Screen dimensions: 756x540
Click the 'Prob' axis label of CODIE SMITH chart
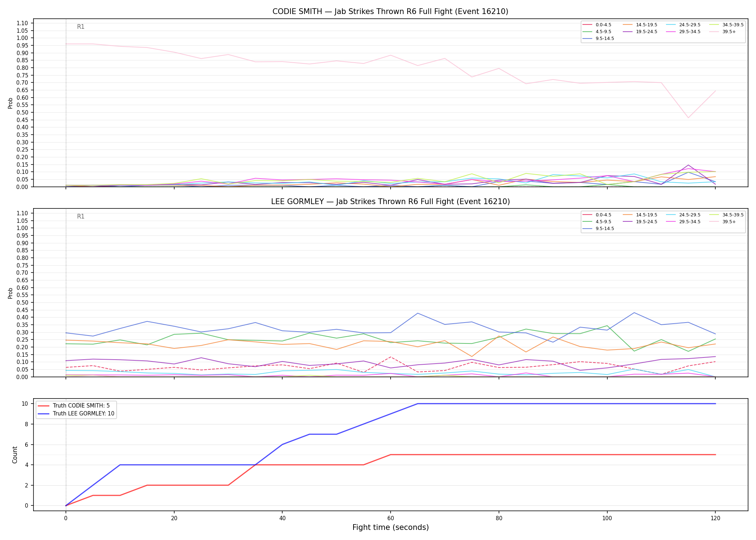click(x=10, y=103)
